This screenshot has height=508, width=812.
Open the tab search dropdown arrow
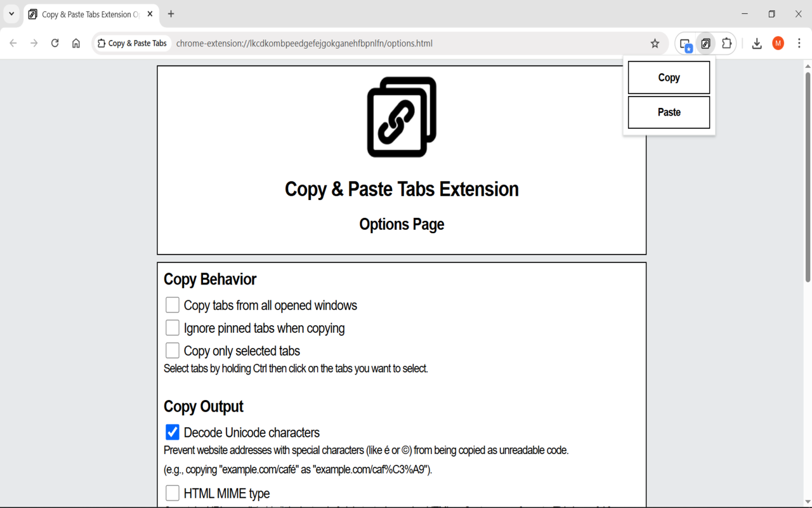click(x=11, y=13)
